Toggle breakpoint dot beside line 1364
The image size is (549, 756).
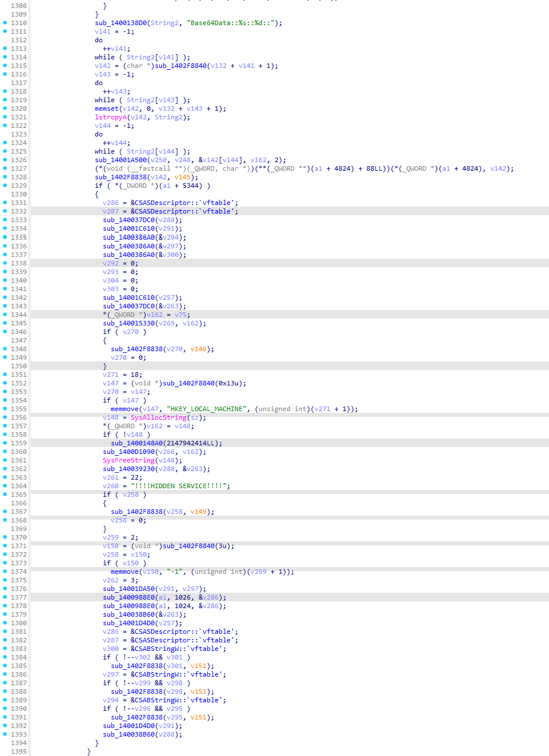click(x=5, y=486)
